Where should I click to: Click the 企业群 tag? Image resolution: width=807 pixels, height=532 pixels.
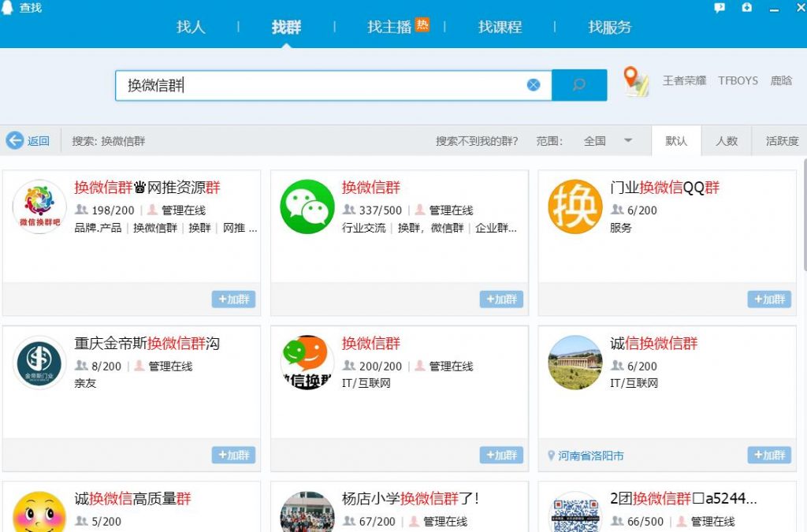coord(496,228)
